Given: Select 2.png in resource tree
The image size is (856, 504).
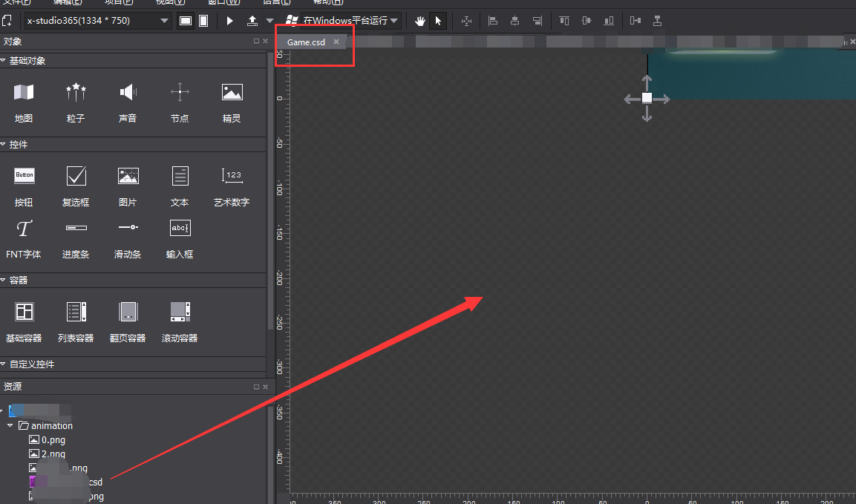Looking at the screenshot, I should tap(48, 454).
